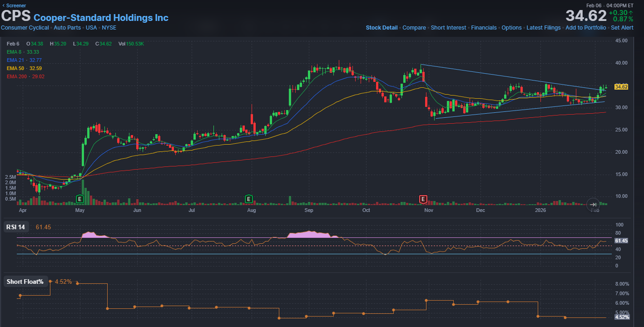Open the Options page
644x327 pixels.
[511, 28]
